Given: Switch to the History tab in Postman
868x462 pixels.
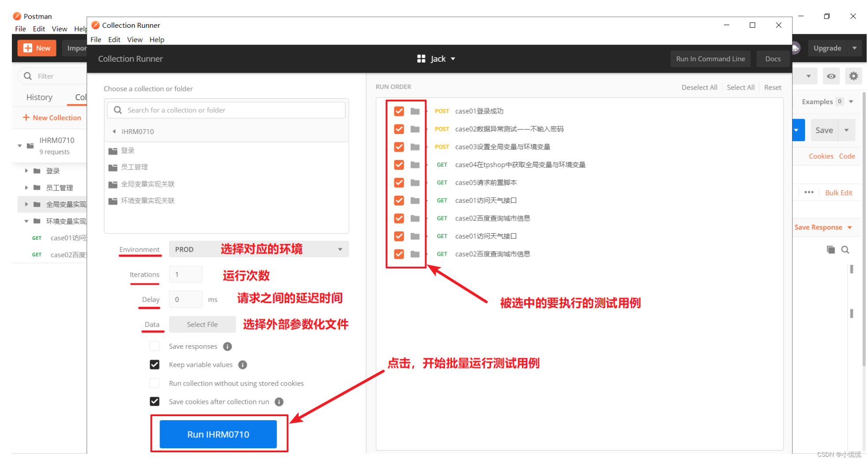Looking at the screenshot, I should [x=39, y=97].
